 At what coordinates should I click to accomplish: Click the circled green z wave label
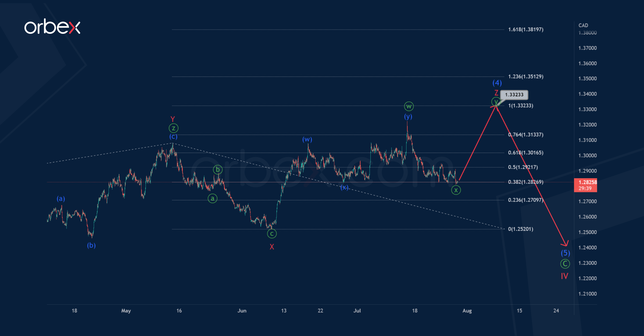click(173, 128)
